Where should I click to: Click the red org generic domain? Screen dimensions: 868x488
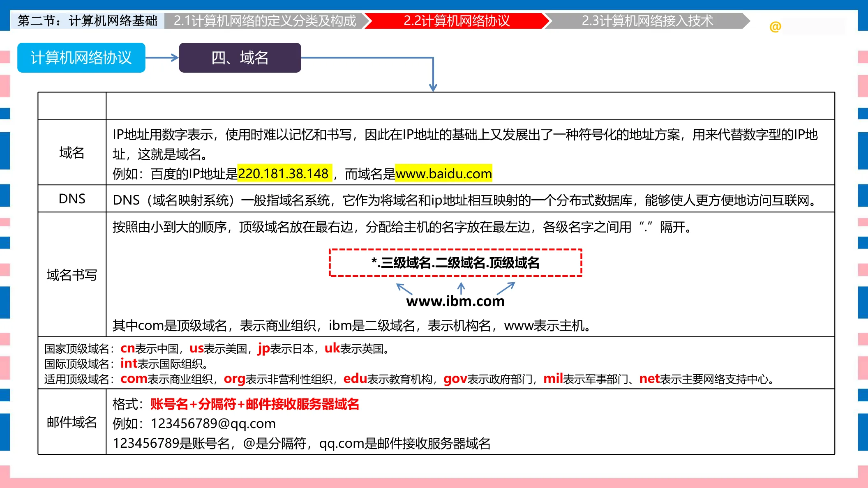coord(234,379)
